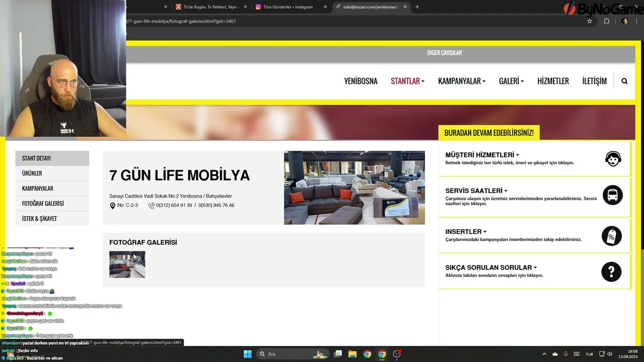Image resolution: width=644 pixels, height=362 pixels.
Task: Click the FAQ question mark icon
Action: [x=611, y=272]
